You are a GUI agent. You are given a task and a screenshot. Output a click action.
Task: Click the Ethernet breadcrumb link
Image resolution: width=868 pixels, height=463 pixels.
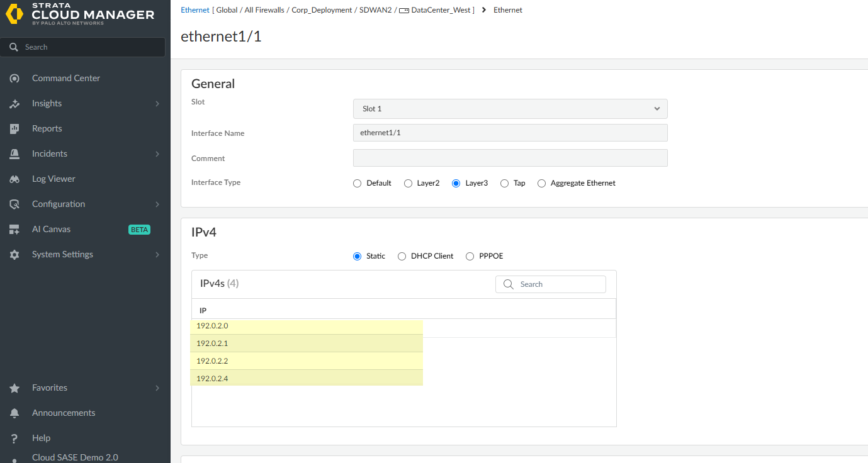[194, 10]
